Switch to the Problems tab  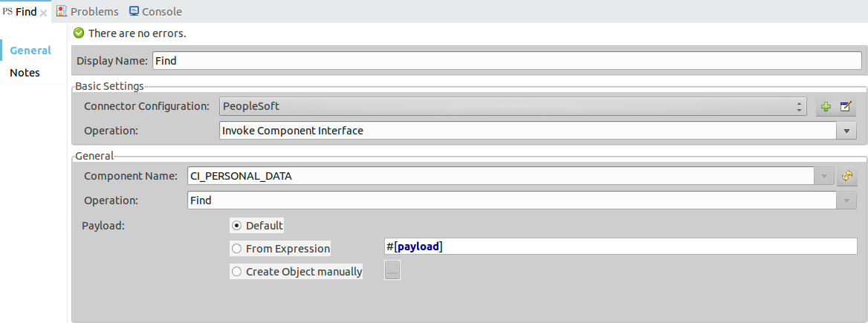94,11
